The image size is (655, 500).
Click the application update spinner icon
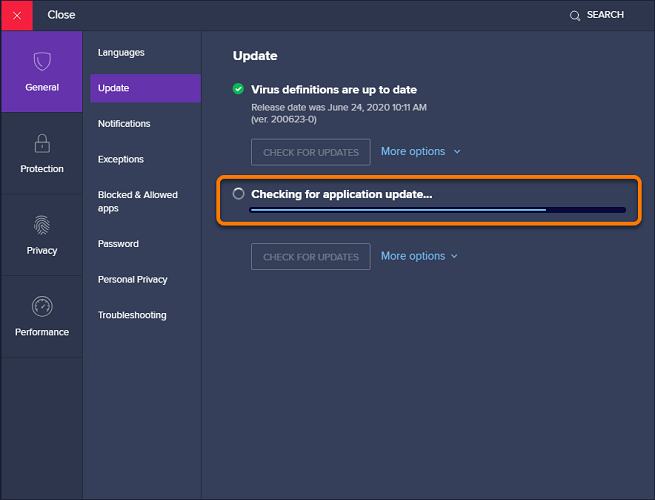click(239, 193)
